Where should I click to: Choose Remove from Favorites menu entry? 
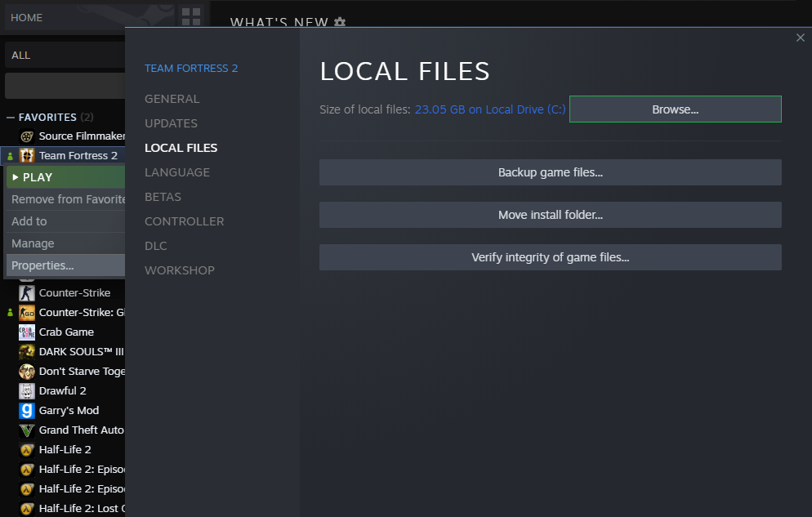click(65, 199)
